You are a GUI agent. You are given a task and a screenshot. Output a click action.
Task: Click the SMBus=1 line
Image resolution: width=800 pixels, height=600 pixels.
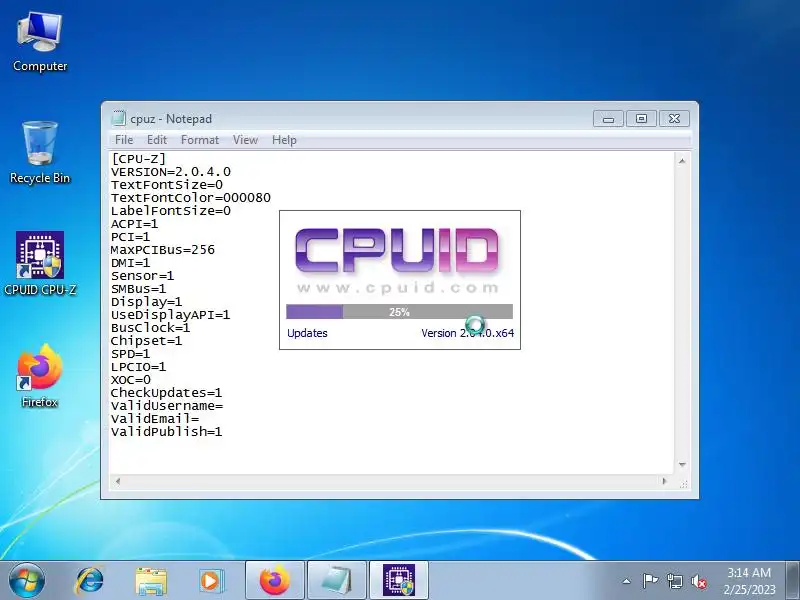pos(139,289)
